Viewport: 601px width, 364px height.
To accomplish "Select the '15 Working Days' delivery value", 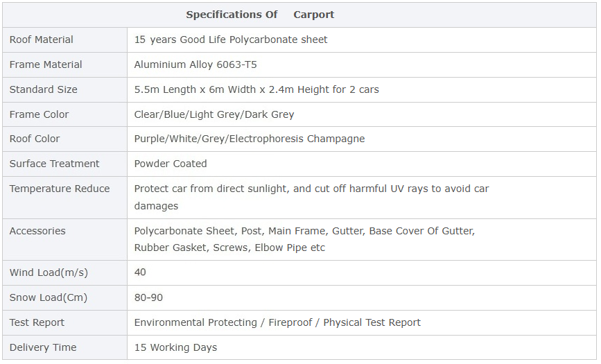I will [175, 347].
